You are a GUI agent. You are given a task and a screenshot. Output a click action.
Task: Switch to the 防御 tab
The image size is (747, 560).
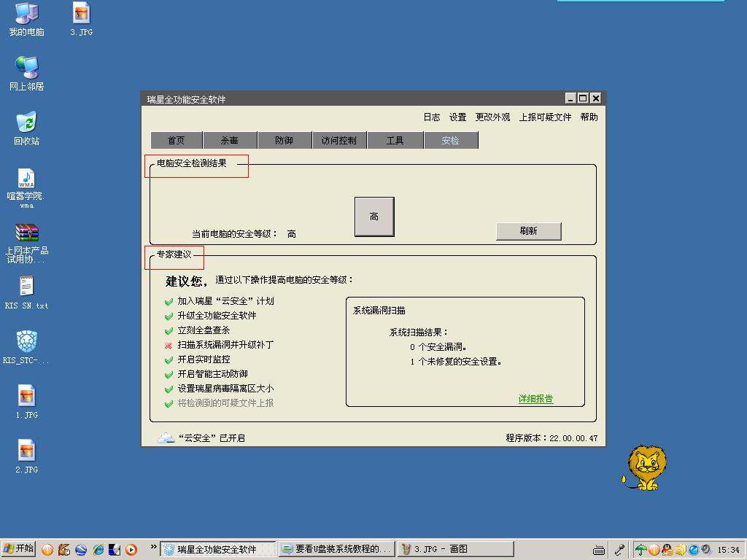click(285, 141)
